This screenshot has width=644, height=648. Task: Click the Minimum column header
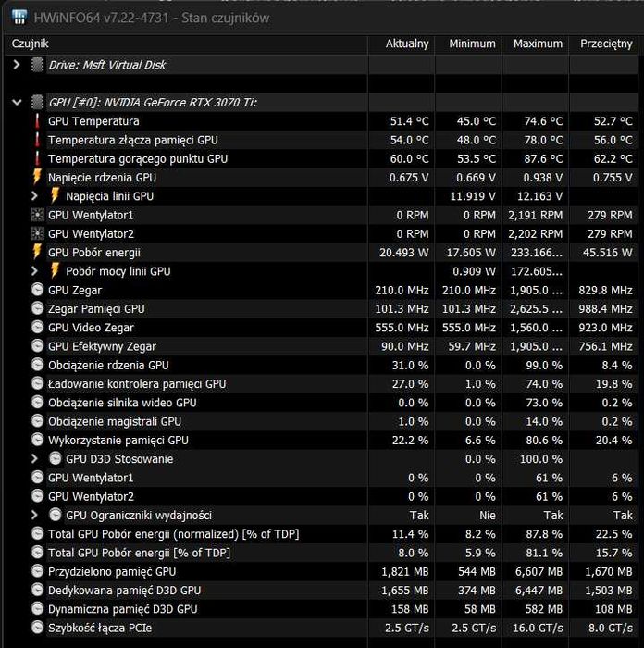click(468, 44)
